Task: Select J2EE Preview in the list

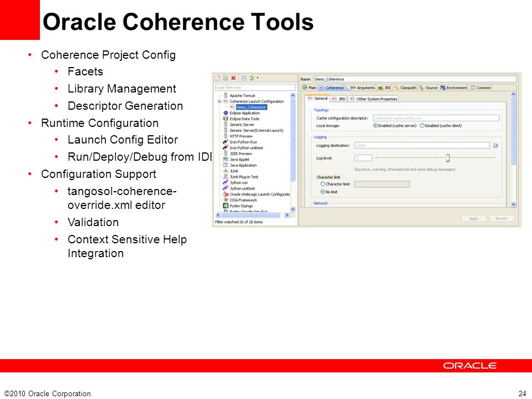Action: [241, 154]
